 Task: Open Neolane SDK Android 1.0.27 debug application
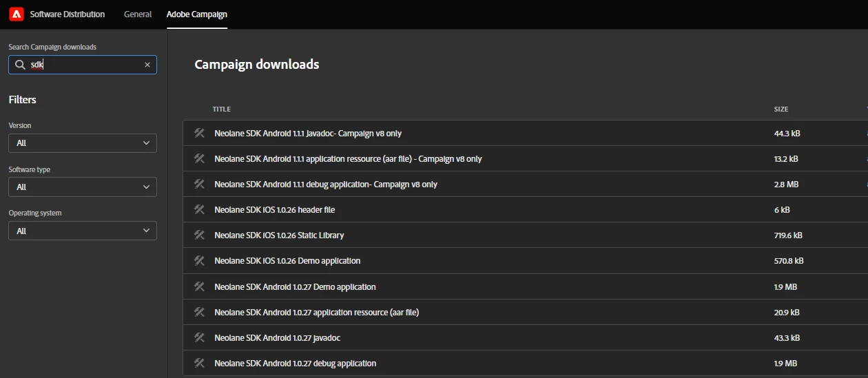click(296, 363)
